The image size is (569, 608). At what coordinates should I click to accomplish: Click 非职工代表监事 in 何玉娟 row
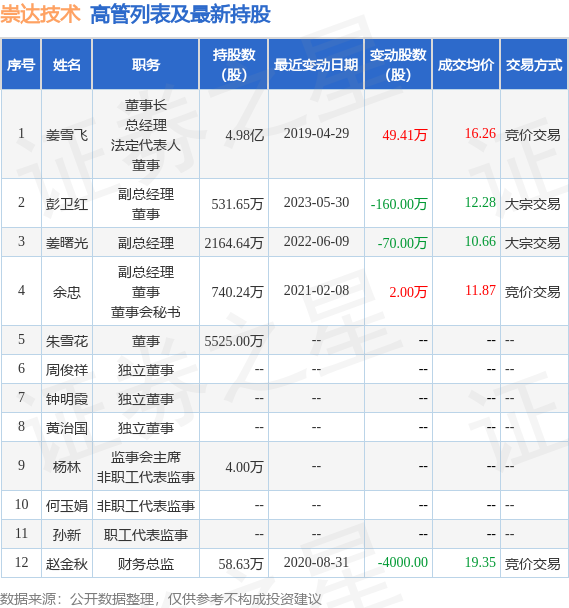(146, 506)
